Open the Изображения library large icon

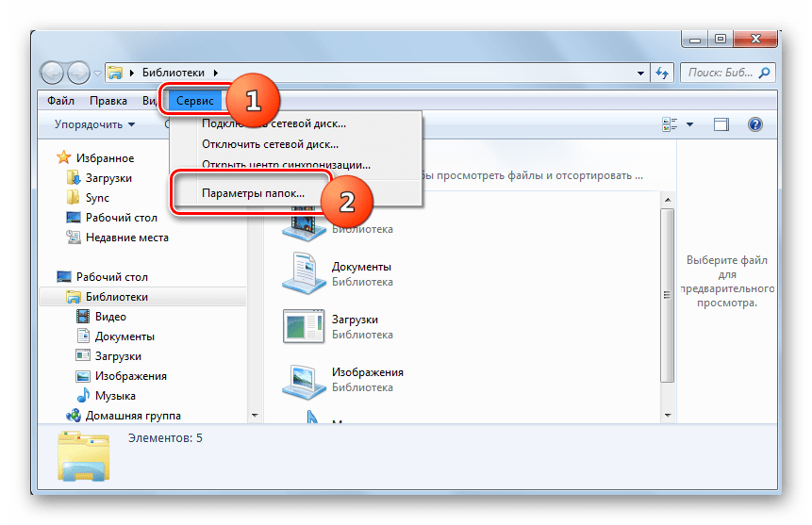pyautogui.click(x=304, y=381)
